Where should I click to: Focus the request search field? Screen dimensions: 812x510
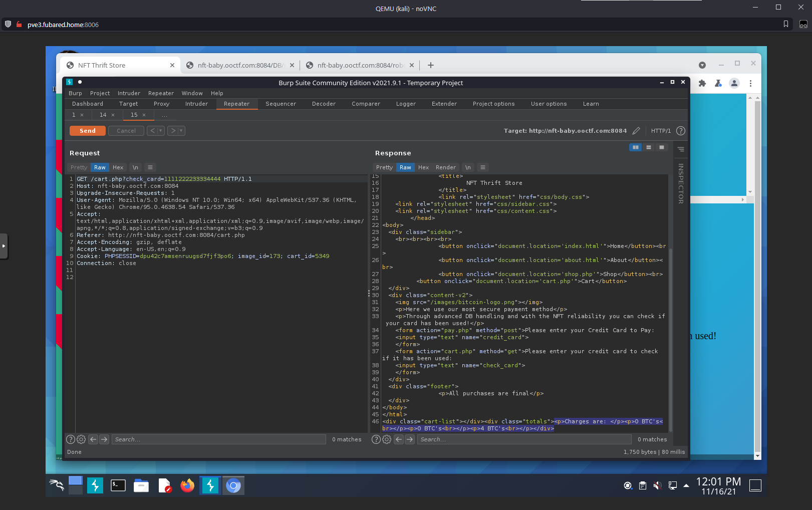point(219,439)
